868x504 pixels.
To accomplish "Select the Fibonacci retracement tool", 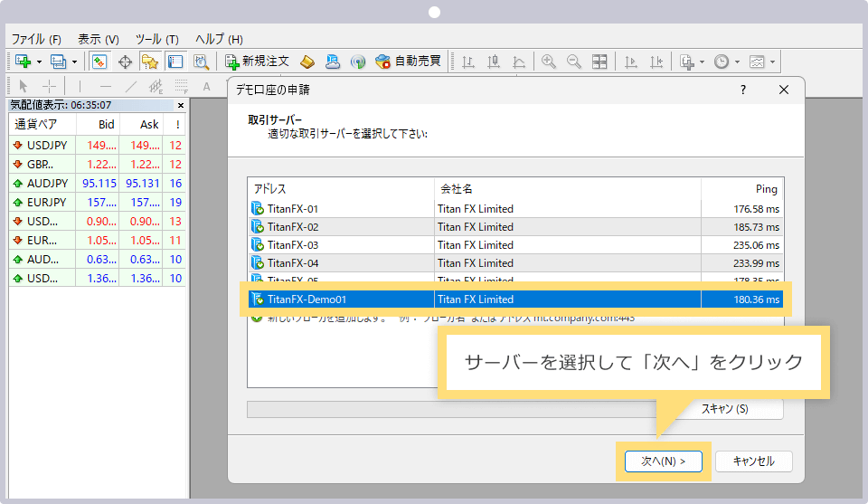I will 181,86.
